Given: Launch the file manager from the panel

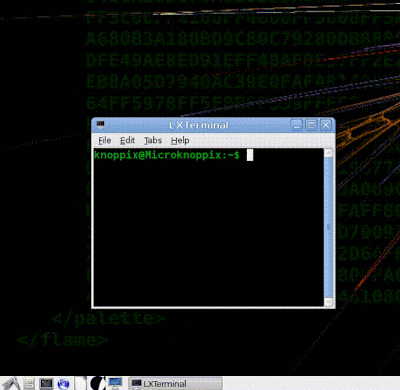Looking at the screenshot, I should click(x=29, y=383).
